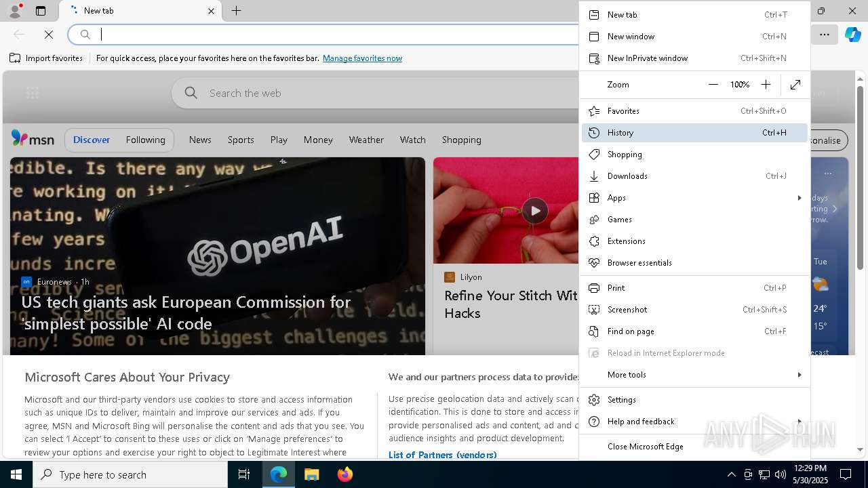This screenshot has height=488, width=868.
Task: Open the Shopping category
Action: click(x=461, y=140)
